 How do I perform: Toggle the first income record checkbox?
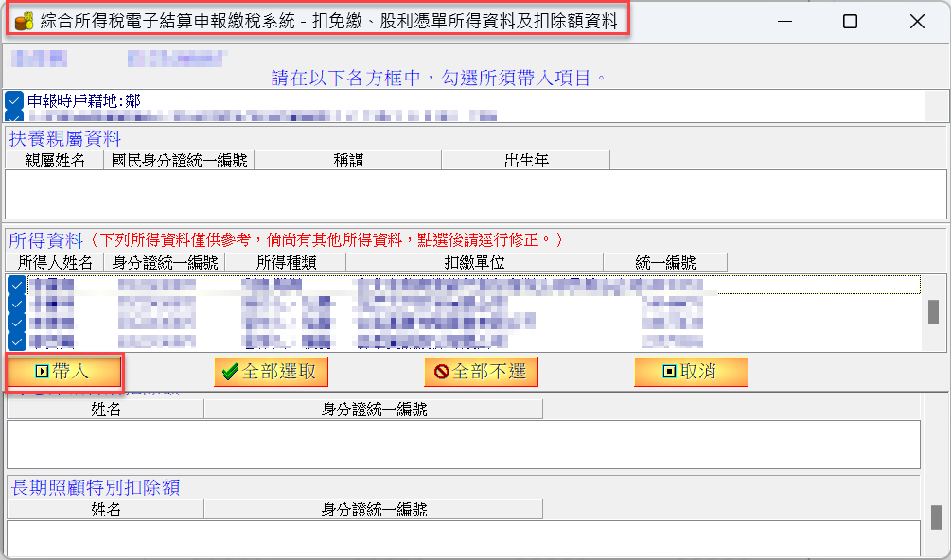pyautogui.click(x=17, y=284)
